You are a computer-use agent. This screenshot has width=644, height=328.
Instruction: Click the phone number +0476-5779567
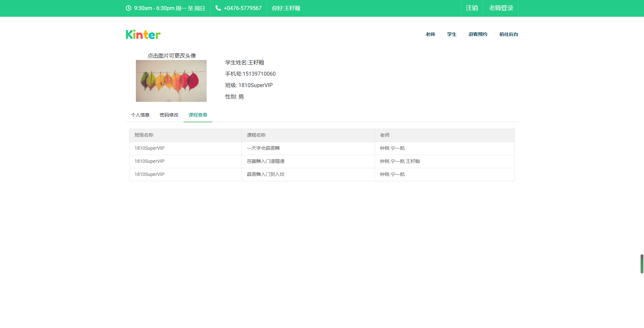click(243, 8)
